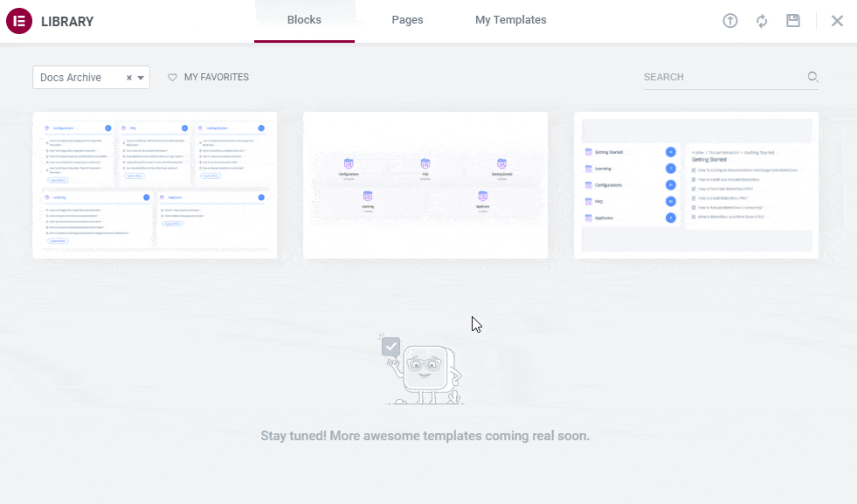The height and width of the screenshot is (504, 857).
Task: Switch to the Pages tab
Action: [x=407, y=19]
